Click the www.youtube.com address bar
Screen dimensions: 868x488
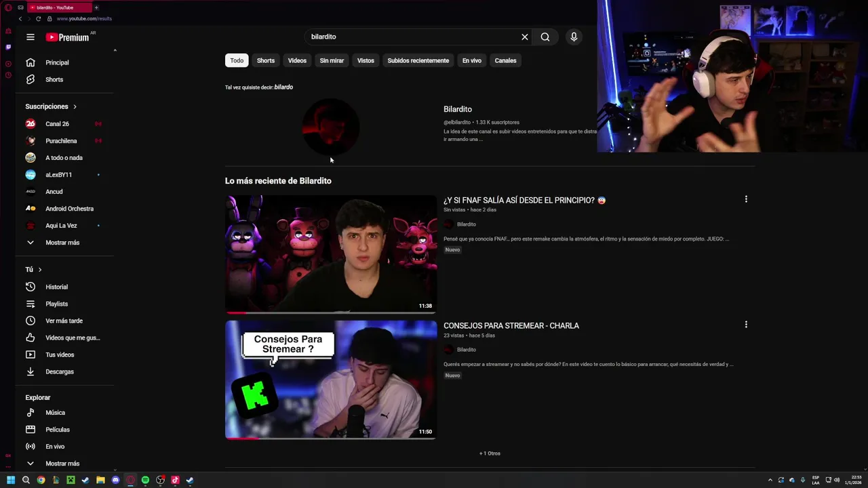tap(84, 18)
